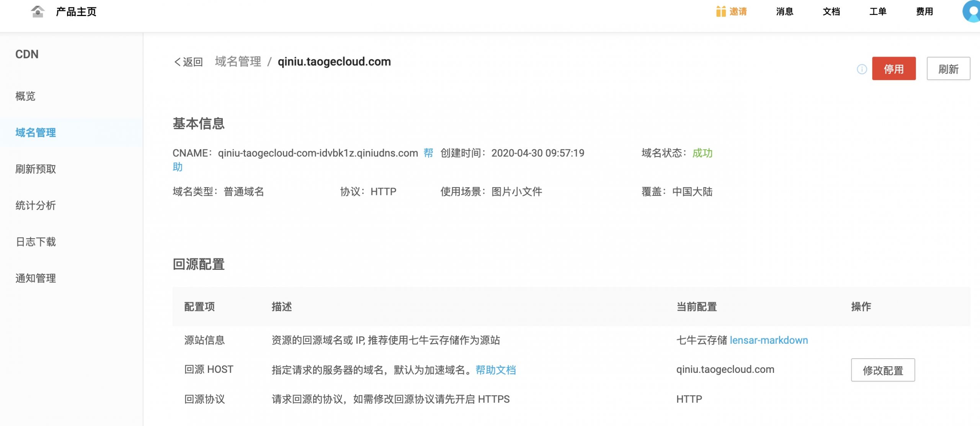The width and height of the screenshot is (980, 426).
Task: Open 费用 in the top navigation
Action: tap(924, 11)
